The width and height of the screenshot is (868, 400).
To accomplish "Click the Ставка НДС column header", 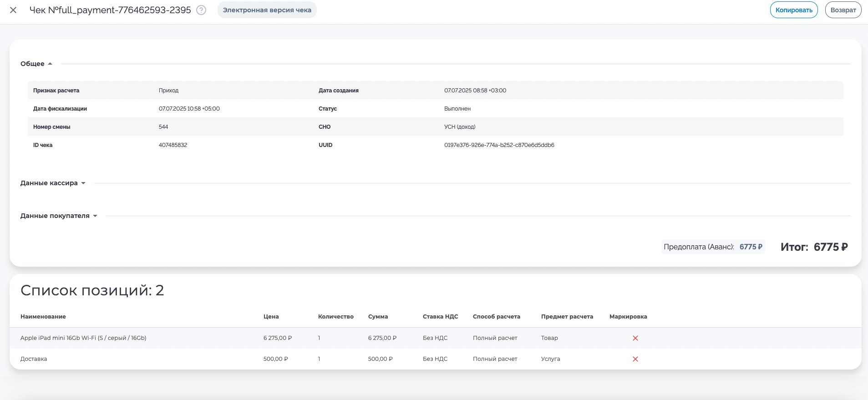I will [440, 317].
